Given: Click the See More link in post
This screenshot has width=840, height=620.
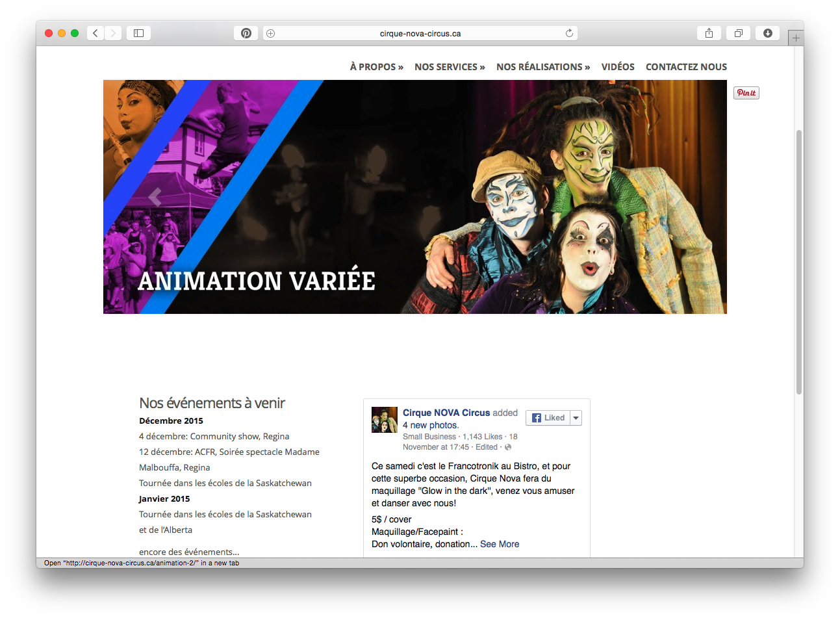Looking at the screenshot, I should pos(500,544).
